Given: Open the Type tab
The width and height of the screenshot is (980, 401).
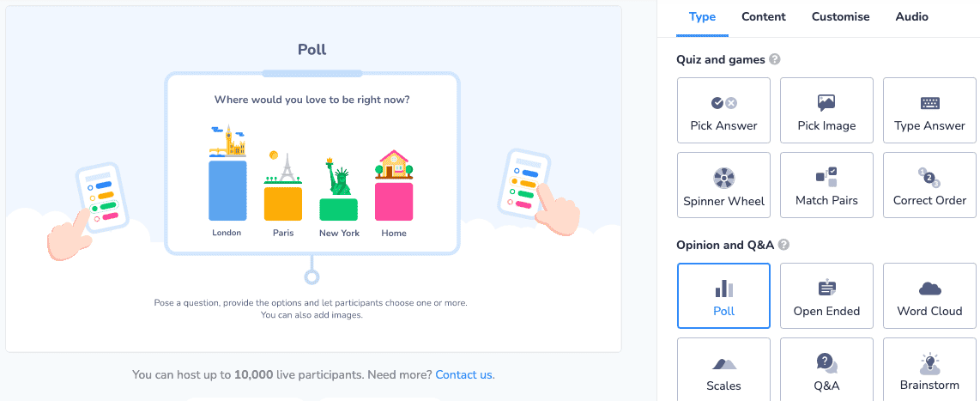Looking at the screenshot, I should [703, 17].
